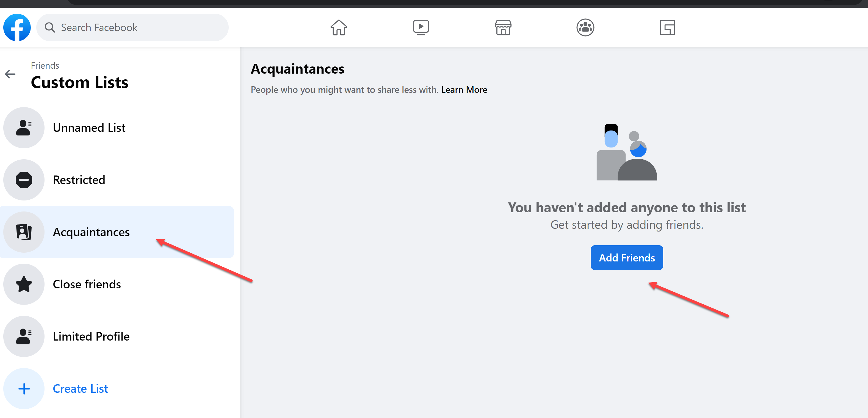868x418 pixels.
Task: Click the Facebook logo
Action: pos(17,27)
